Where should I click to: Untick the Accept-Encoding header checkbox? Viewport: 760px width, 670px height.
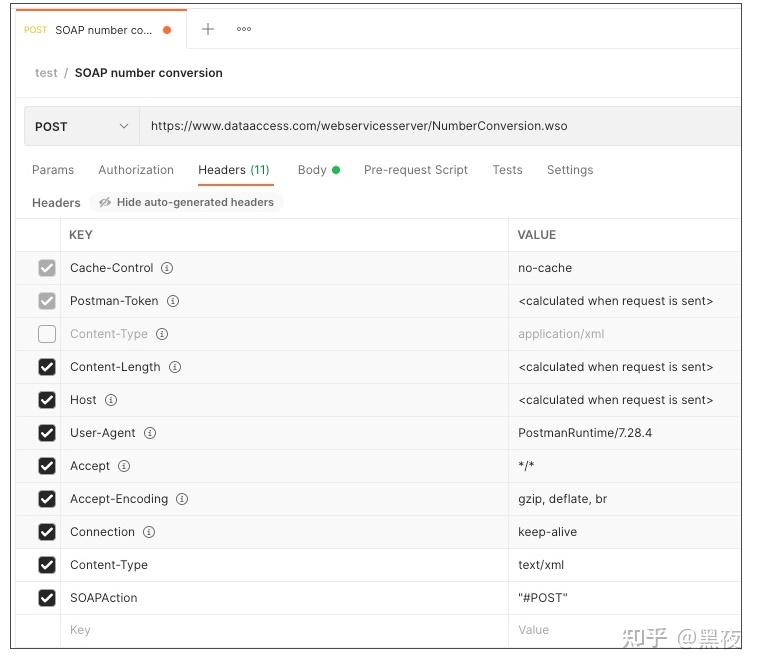[x=47, y=499]
